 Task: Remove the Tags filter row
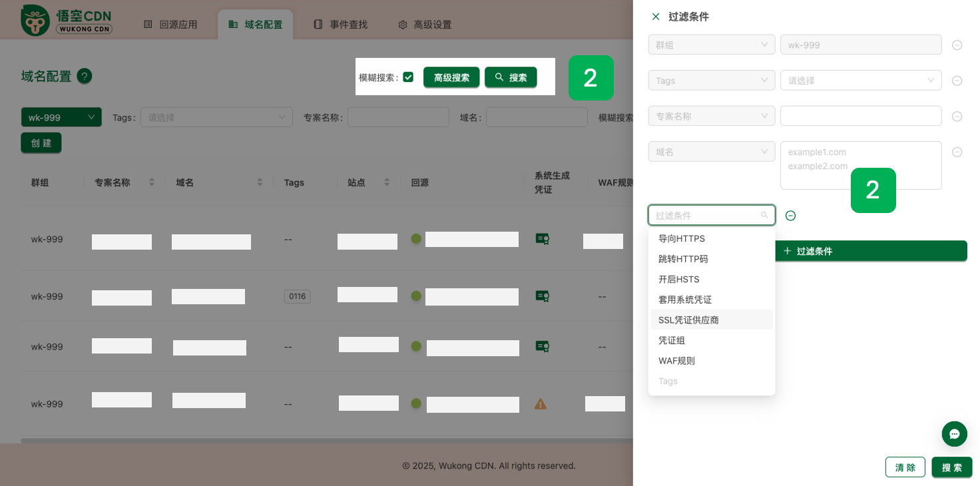957,81
